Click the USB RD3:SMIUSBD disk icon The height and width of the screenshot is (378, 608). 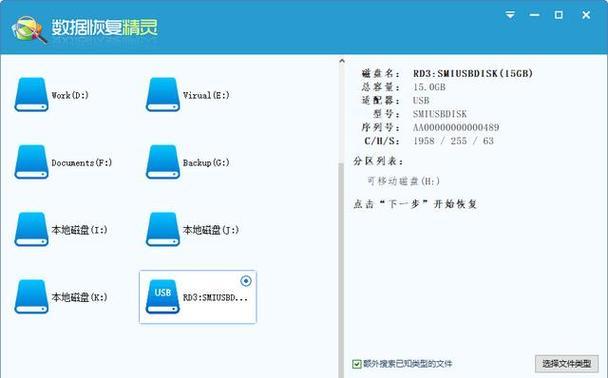point(163,297)
